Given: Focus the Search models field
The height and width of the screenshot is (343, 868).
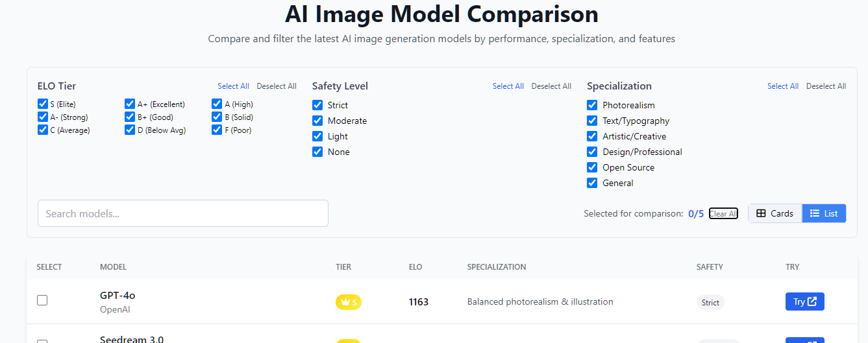Looking at the screenshot, I should point(183,213).
